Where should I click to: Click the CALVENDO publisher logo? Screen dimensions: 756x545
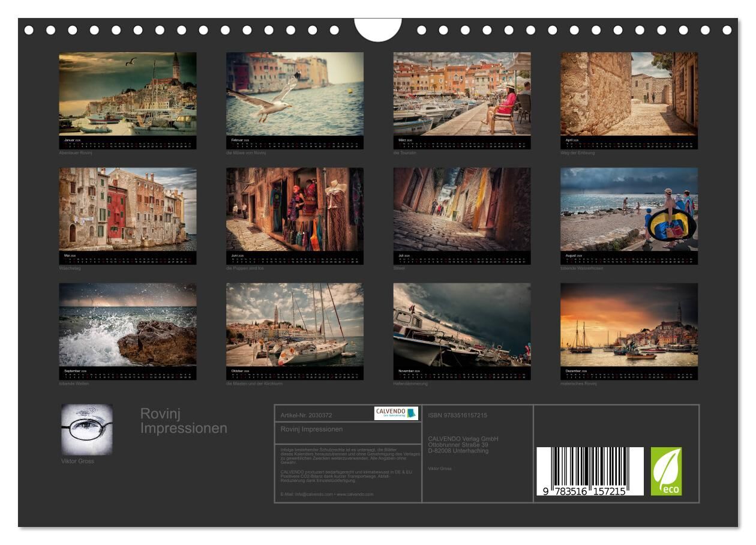[396, 413]
